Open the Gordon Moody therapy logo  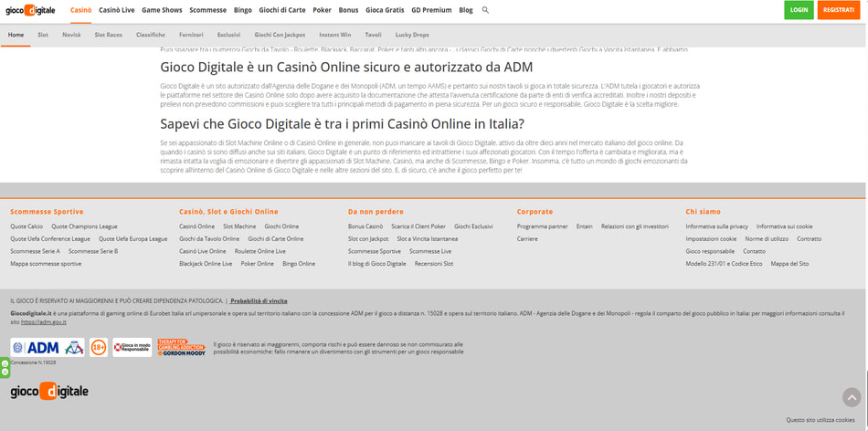tap(181, 348)
